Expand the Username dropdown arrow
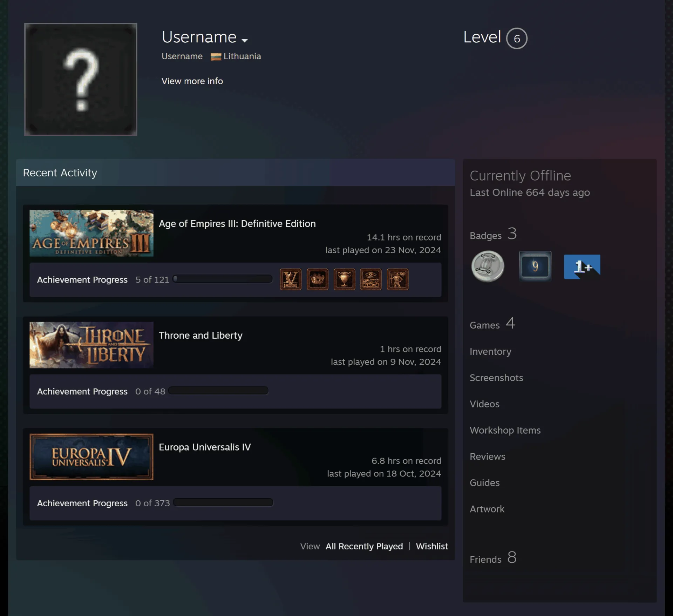 [x=245, y=40]
